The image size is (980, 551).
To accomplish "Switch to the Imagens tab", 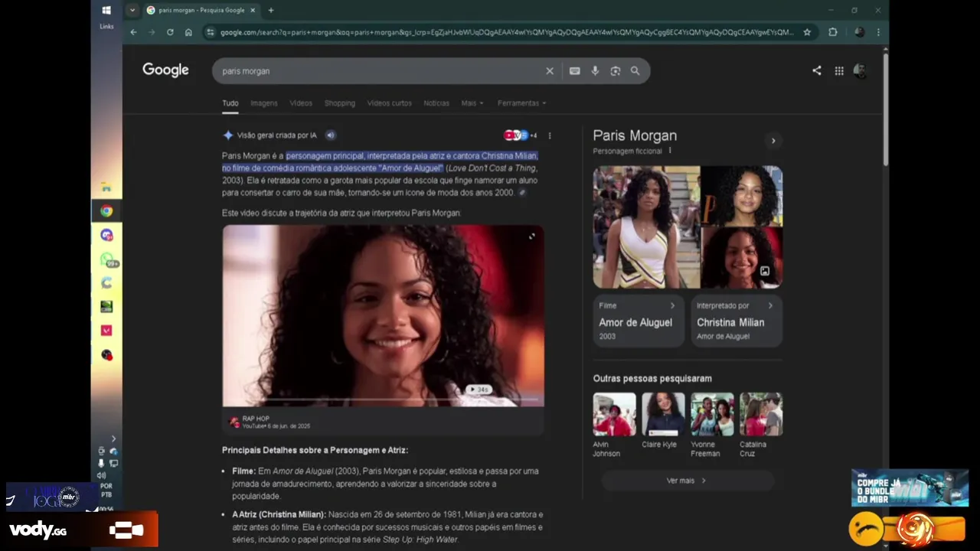I will click(264, 103).
